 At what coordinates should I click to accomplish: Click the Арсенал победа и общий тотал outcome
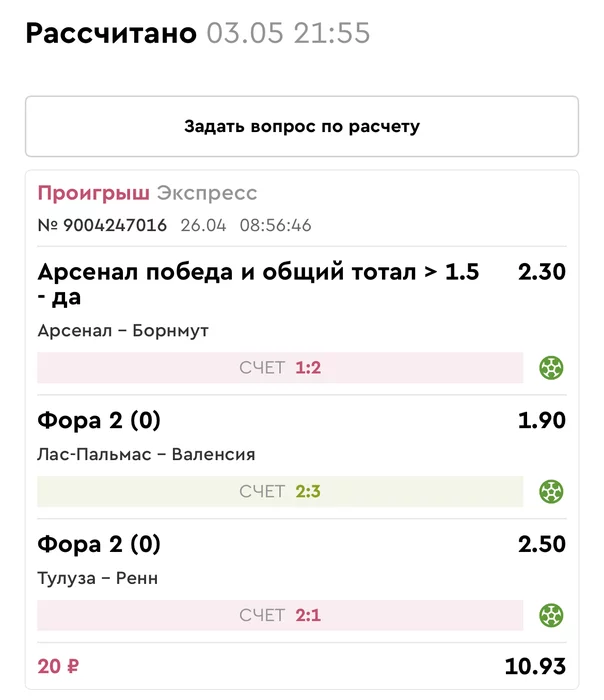point(258,284)
